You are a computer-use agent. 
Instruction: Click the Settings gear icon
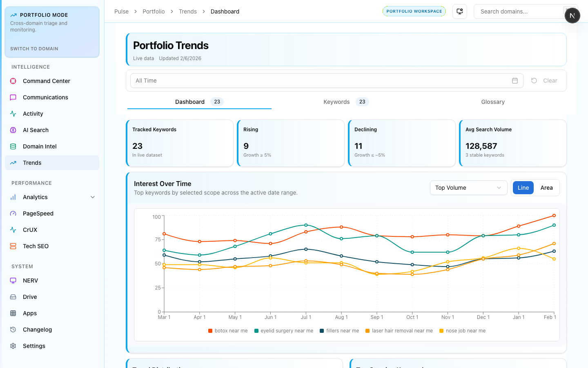(x=13, y=346)
